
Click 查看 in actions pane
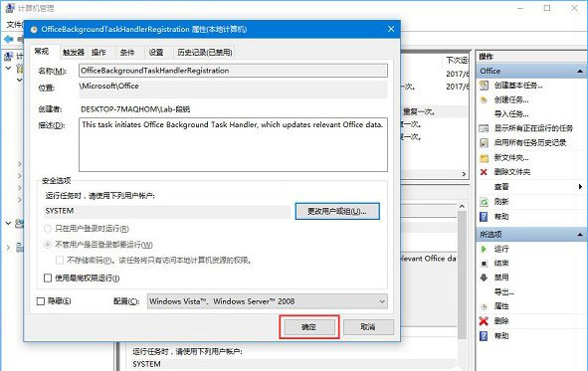[x=501, y=187]
